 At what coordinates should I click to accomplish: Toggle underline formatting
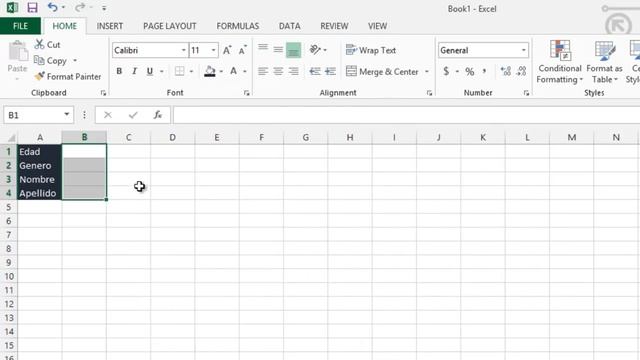pos(150,71)
